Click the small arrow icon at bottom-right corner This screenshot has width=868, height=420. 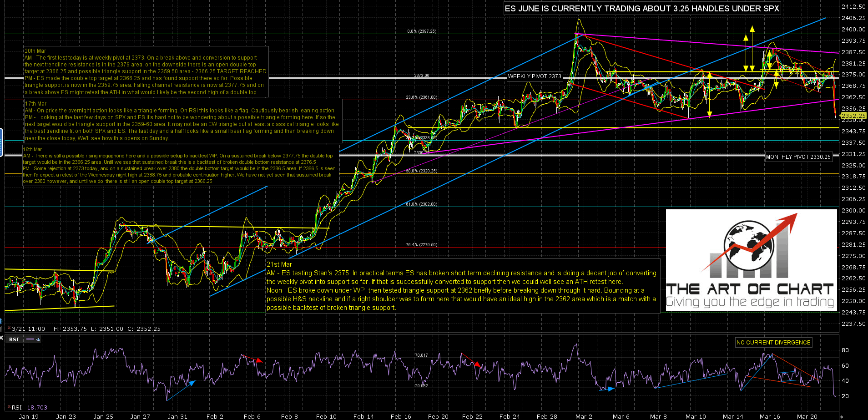[x=842, y=416]
